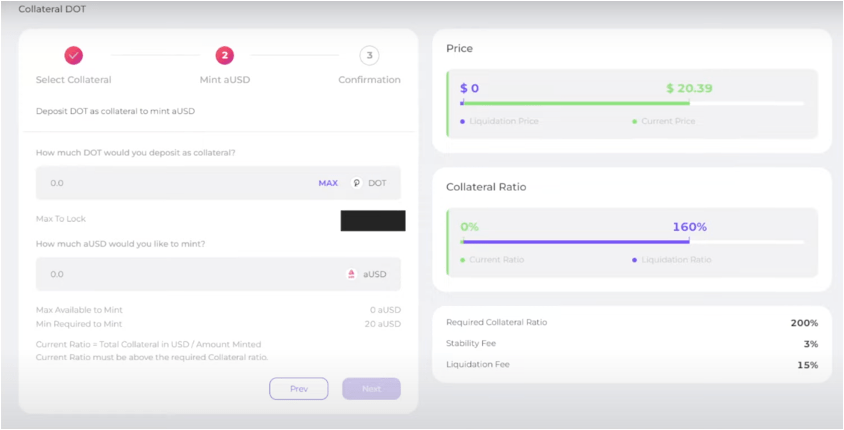Viewport: 844px width, 430px height.
Task: Click MAX to deposit all DOT
Action: 328,183
